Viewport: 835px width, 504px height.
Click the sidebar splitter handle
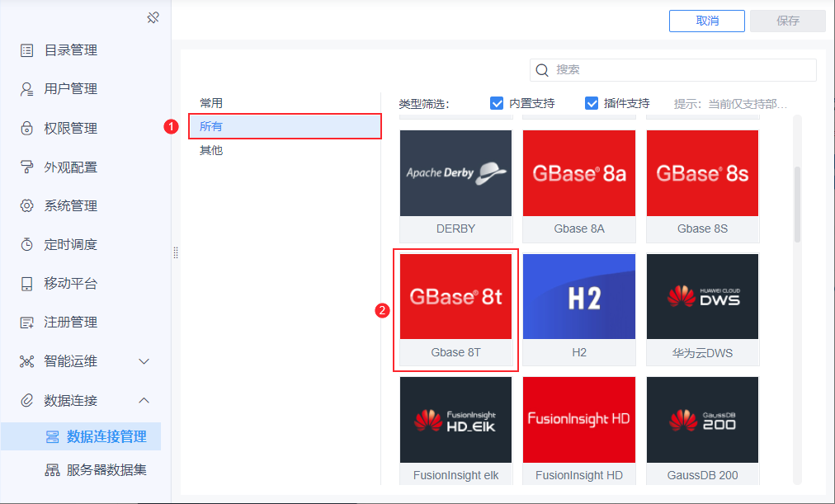tap(176, 252)
